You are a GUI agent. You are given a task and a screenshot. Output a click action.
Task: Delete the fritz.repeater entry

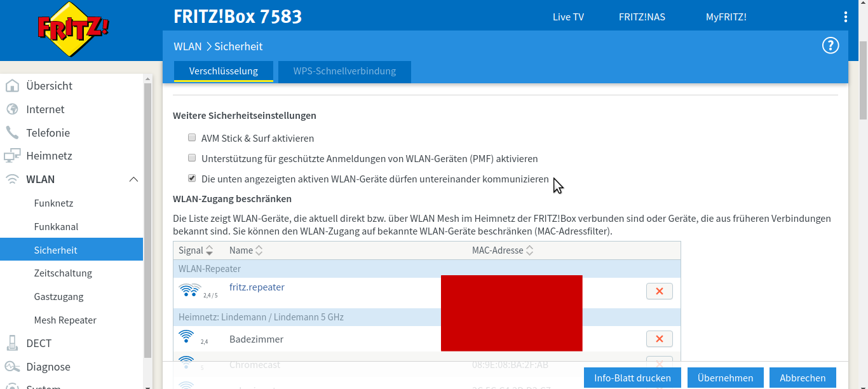coord(659,291)
